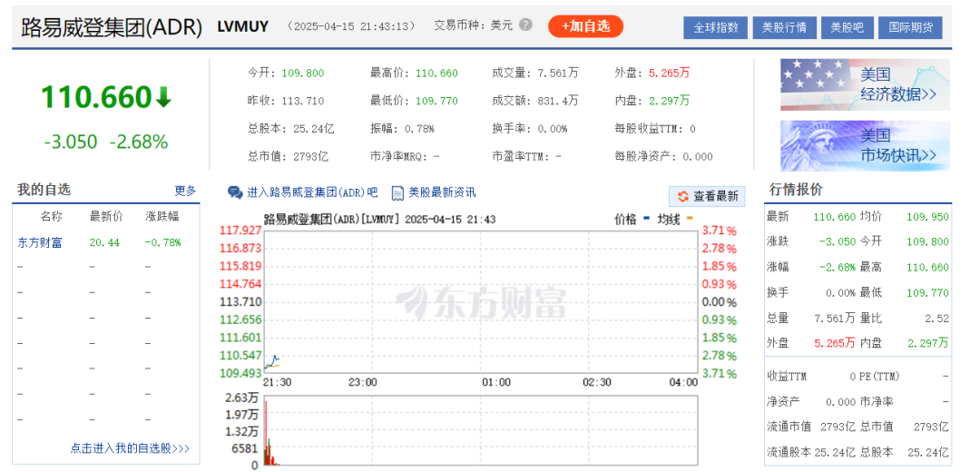Open 东方财富 in watchlist

point(39,242)
